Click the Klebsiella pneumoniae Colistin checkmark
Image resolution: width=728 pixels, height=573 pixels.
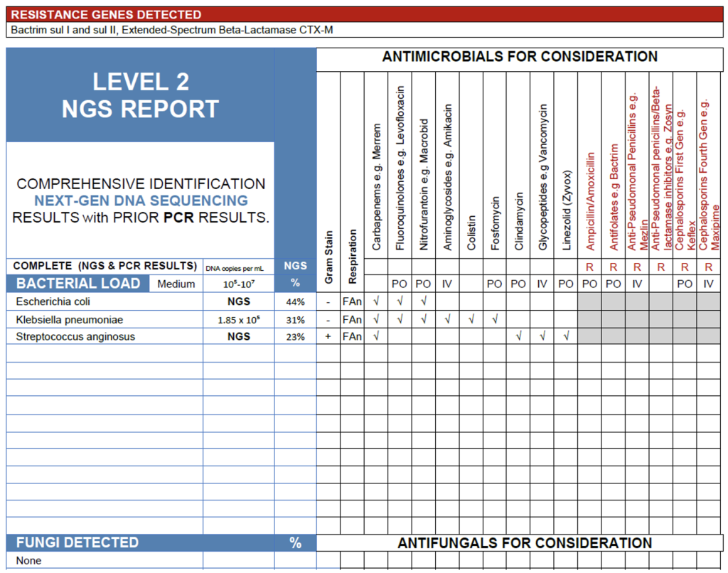(471, 319)
